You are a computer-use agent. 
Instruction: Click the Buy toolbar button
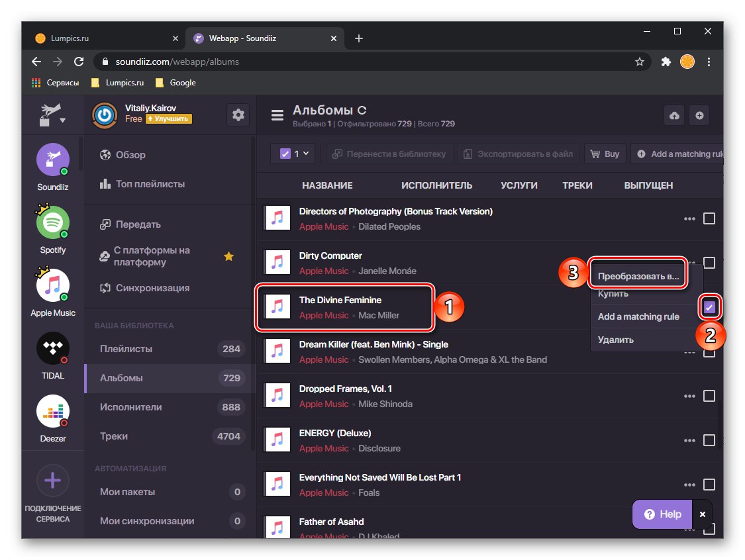click(605, 154)
